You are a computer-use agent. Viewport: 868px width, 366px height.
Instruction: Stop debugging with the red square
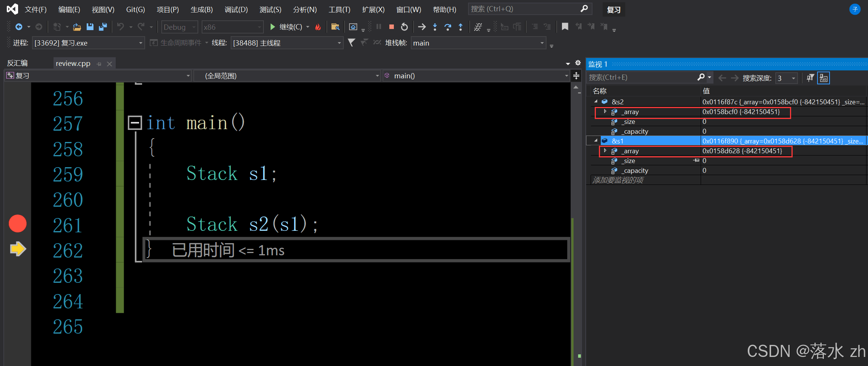pos(392,27)
